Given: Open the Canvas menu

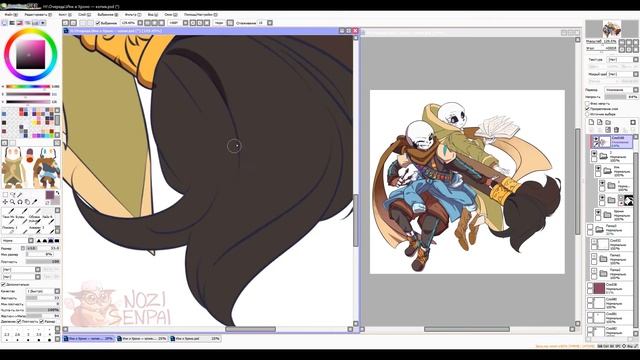Looking at the screenshot, I should (64, 15).
